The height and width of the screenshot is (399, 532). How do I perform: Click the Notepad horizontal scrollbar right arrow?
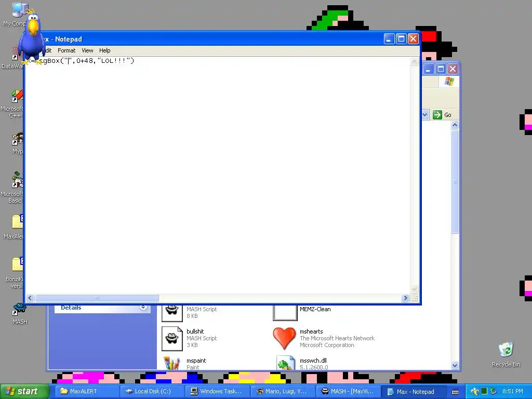coord(405,298)
